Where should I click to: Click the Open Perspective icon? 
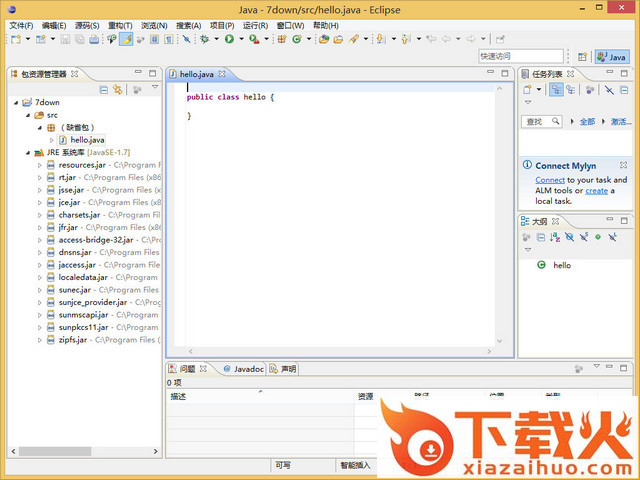tap(582, 57)
